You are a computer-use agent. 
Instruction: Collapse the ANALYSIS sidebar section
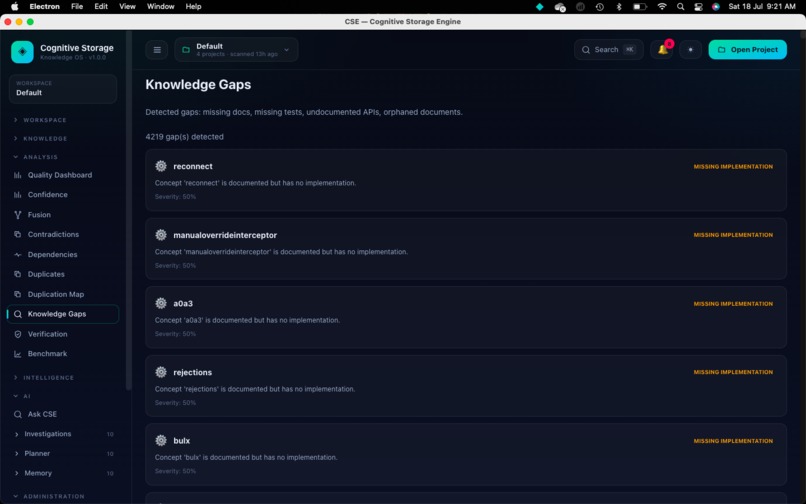click(x=35, y=157)
